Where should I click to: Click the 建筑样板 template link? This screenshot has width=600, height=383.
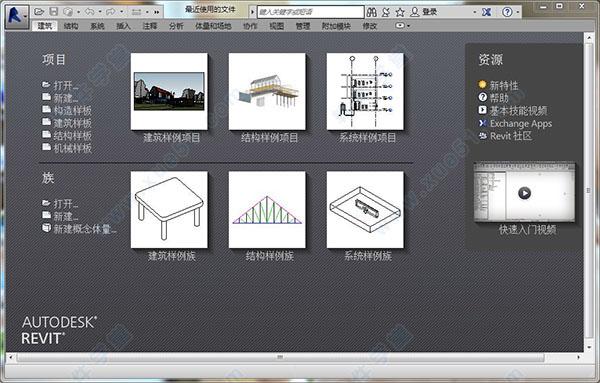(x=72, y=123)
